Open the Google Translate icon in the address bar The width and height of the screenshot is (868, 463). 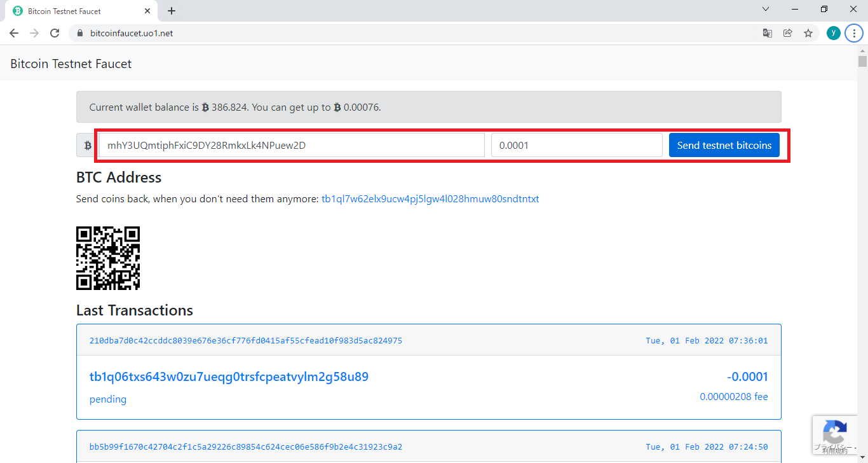(767, 32)
